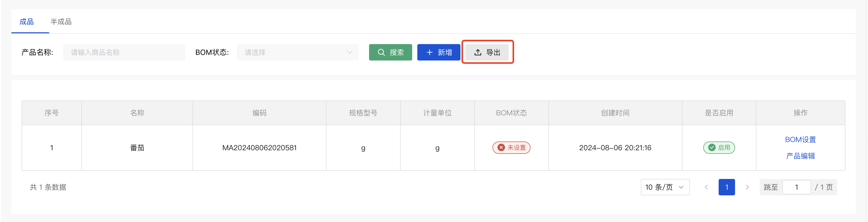The image size is (868, 222).
Task: Click the magnifier icon on search button
Action: pos(381,53)
